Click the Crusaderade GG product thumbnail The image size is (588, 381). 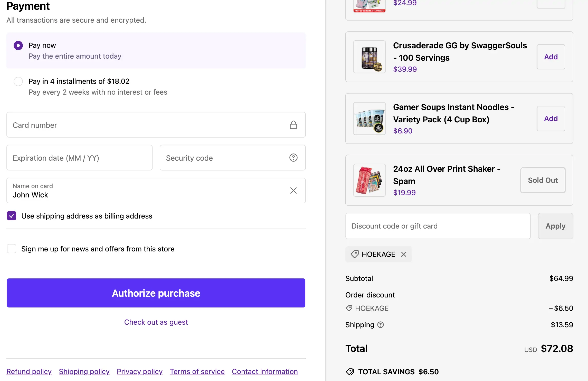369,57
